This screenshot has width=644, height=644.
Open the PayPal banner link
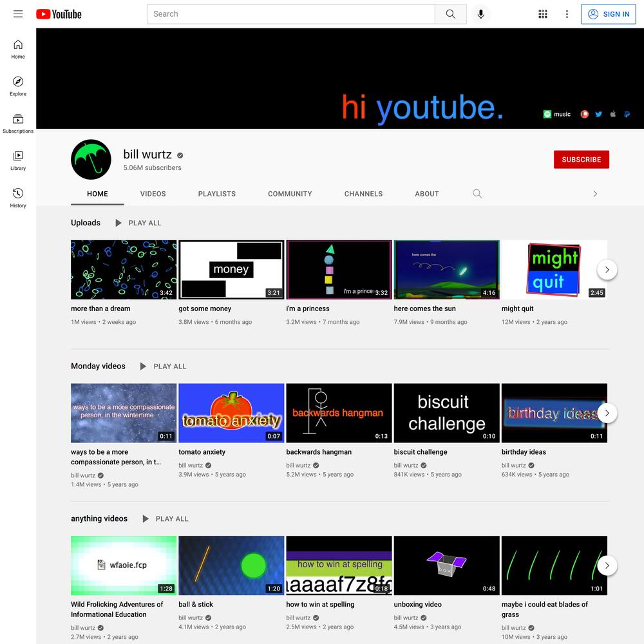[x=627, y=114]
